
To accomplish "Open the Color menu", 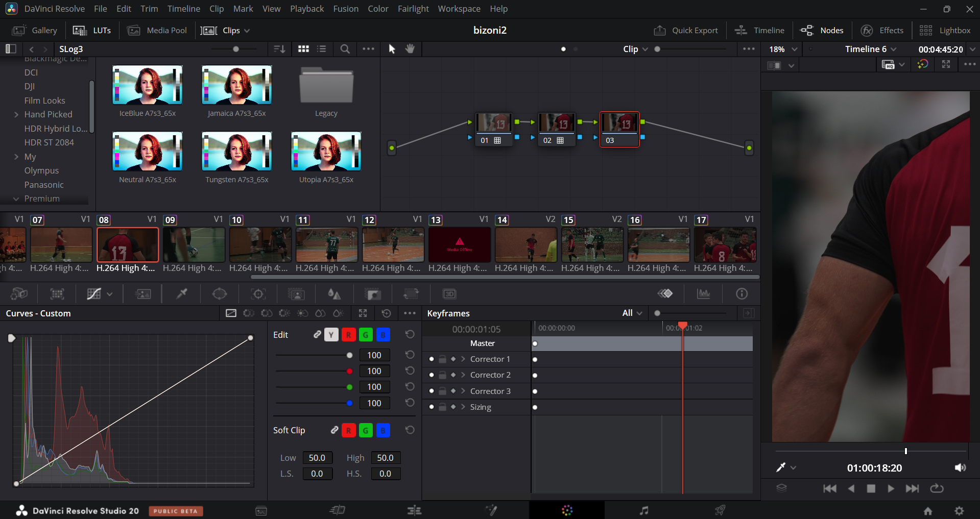I will [x=378, y=9].
